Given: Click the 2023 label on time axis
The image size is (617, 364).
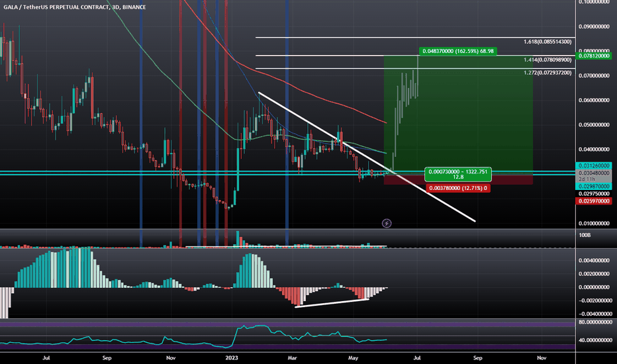Looking at the screenshot, I should 232,357.
